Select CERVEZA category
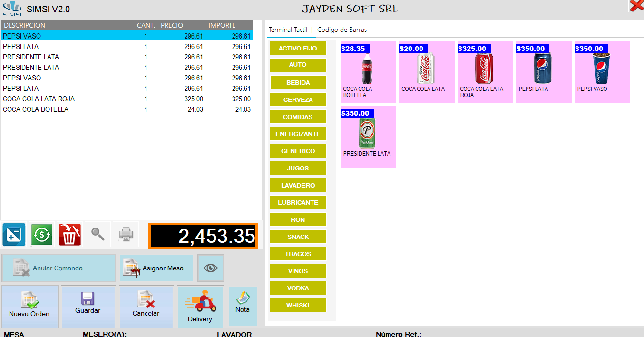Viewport: 644px width, 337px height. tap(298, 100)
